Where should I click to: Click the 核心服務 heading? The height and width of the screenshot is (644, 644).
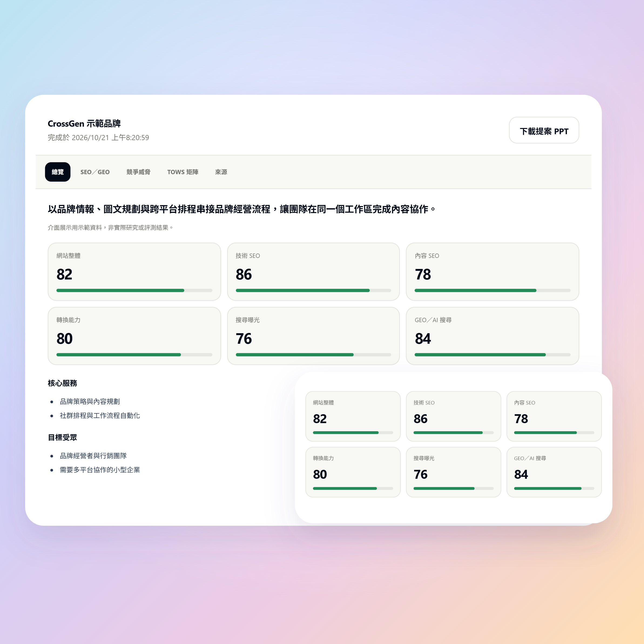point(62,383)
